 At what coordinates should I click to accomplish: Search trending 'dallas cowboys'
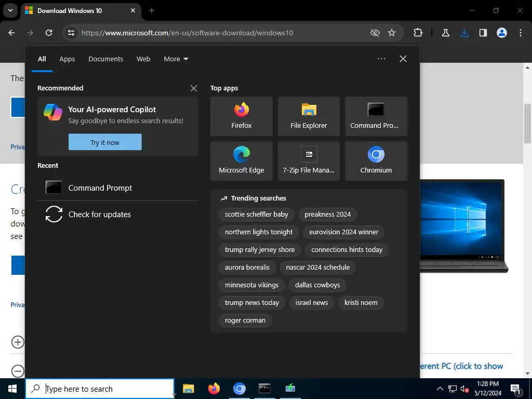click(x=317, y=285)
